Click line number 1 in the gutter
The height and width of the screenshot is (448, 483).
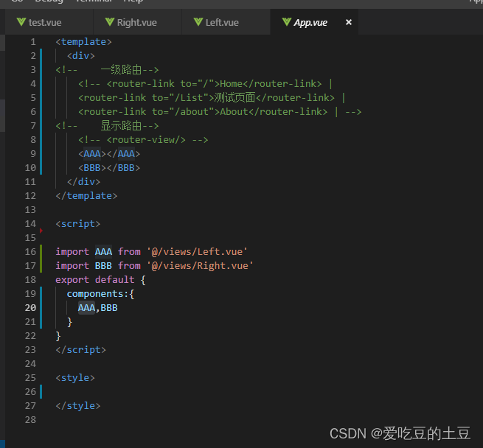click(33, 42)
